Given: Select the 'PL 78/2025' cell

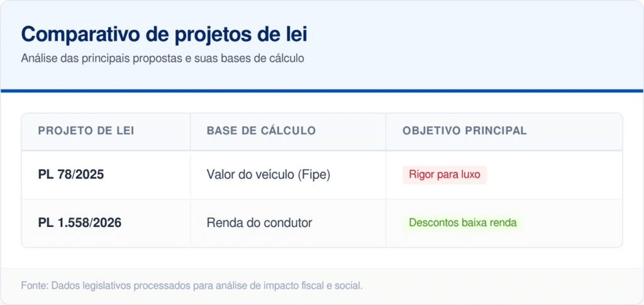Looking at the screenshot, I should (71, 174).
